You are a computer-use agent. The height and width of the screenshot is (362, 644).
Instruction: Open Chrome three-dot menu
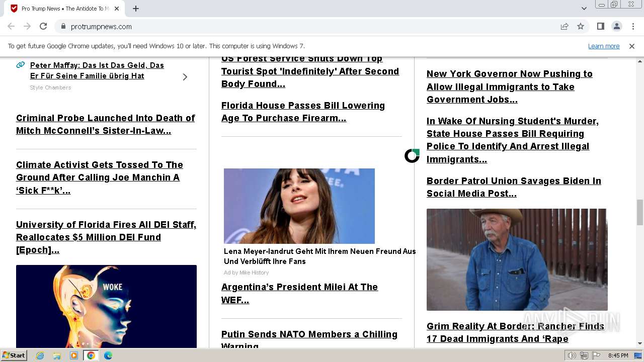pyautogui.click(x=632, y=26)
